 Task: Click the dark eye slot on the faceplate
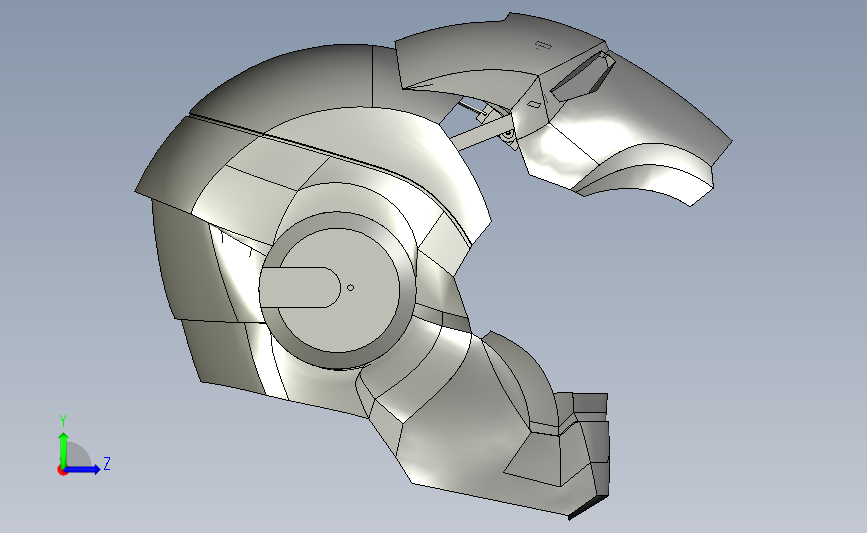tap(582, 75)
